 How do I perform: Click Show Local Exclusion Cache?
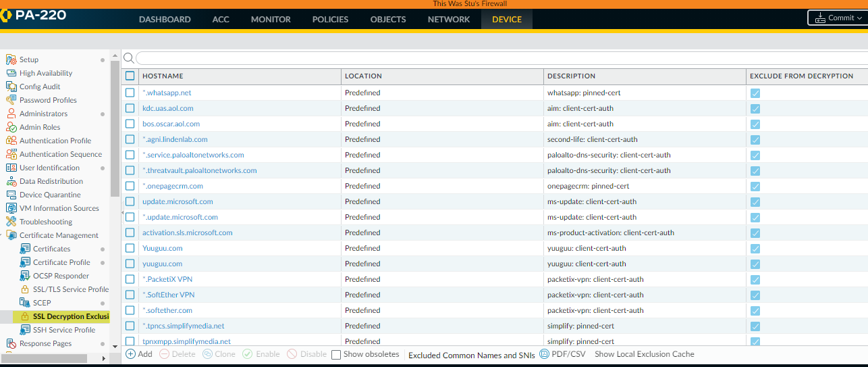click(645, 354)
